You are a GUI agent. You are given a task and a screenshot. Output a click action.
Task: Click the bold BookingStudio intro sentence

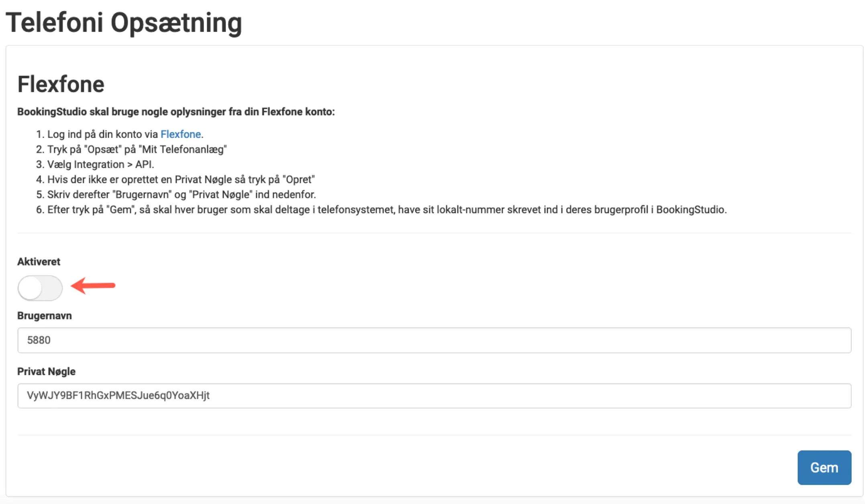pos(176,112)
